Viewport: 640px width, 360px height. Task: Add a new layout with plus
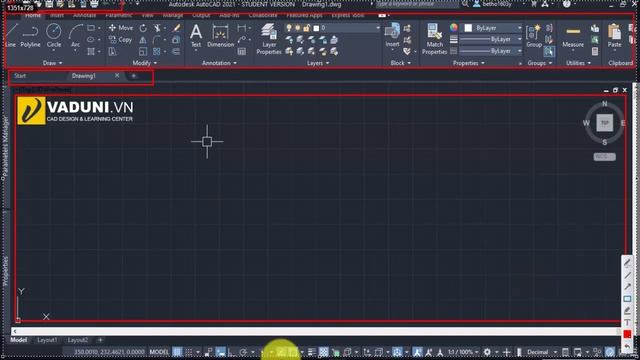[100, 340]
